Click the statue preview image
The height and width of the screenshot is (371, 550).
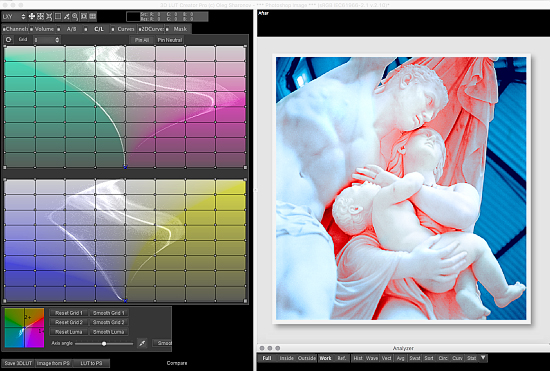coord(401,188)
